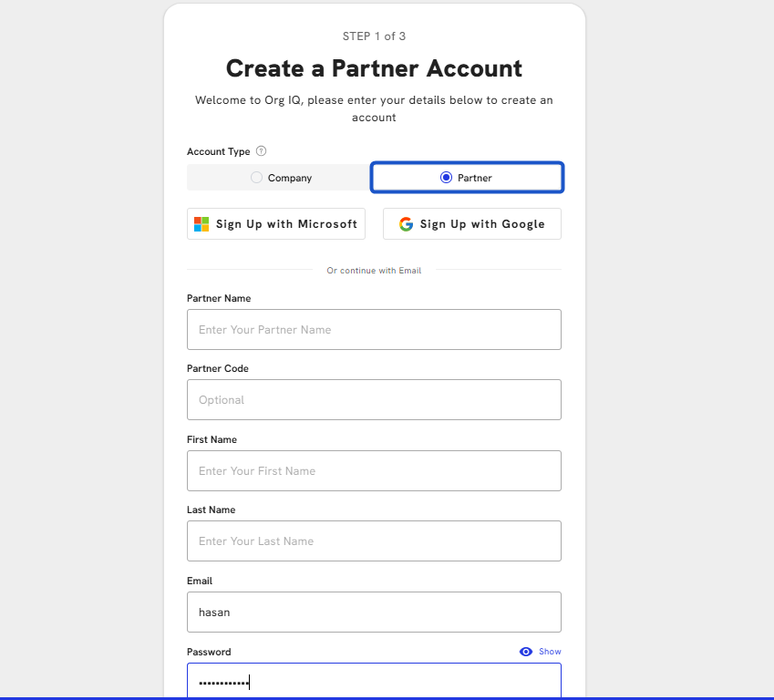
Task: Click the "STEP 1 of 3" indicator
Action: (374, 36)
